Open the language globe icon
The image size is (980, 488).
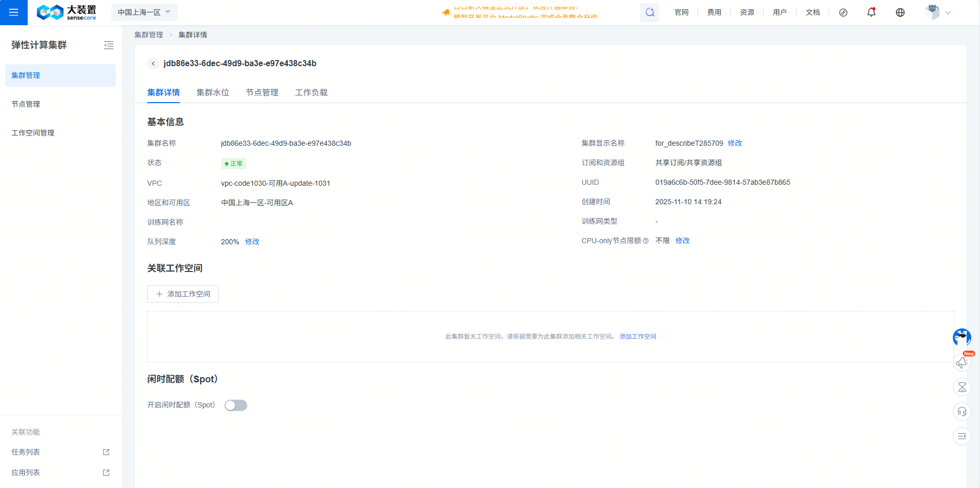click(900, 12)
